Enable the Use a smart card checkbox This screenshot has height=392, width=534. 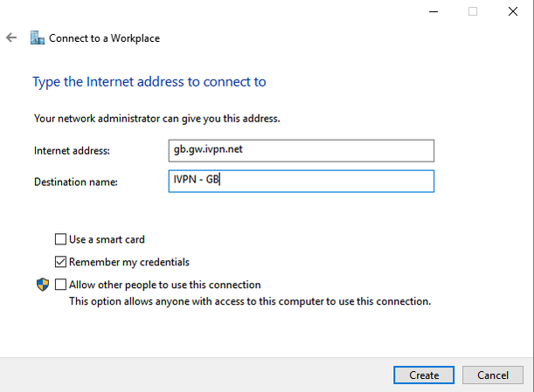pos(60,239)
